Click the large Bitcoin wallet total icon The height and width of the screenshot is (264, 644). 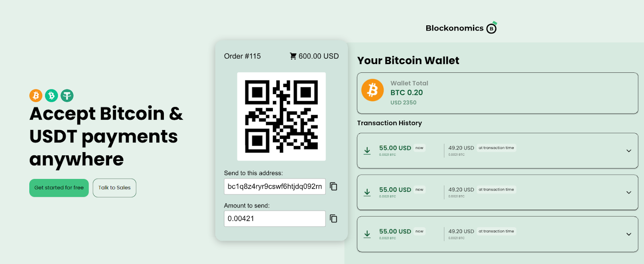[x=372, y=90]
